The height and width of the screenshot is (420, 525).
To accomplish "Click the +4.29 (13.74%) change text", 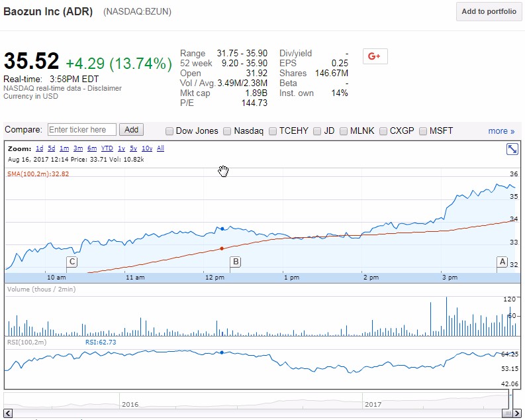I will coord(119,64).
